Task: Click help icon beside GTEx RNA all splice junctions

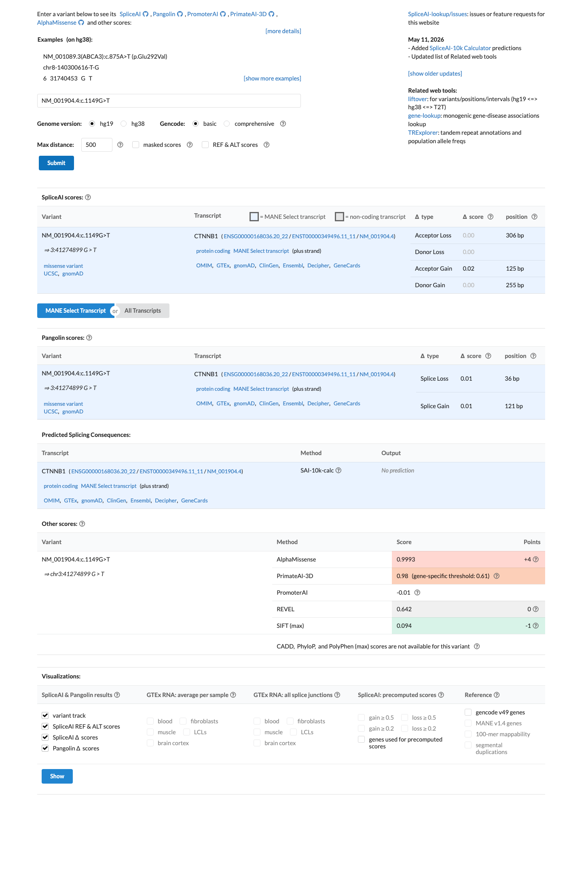Action: [x=337, y=695]
